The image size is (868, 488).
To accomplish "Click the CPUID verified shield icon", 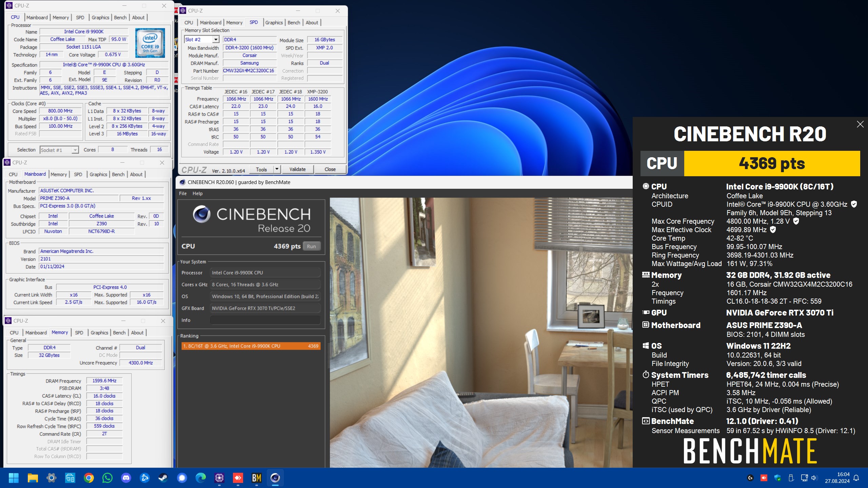I will [854, 204].
